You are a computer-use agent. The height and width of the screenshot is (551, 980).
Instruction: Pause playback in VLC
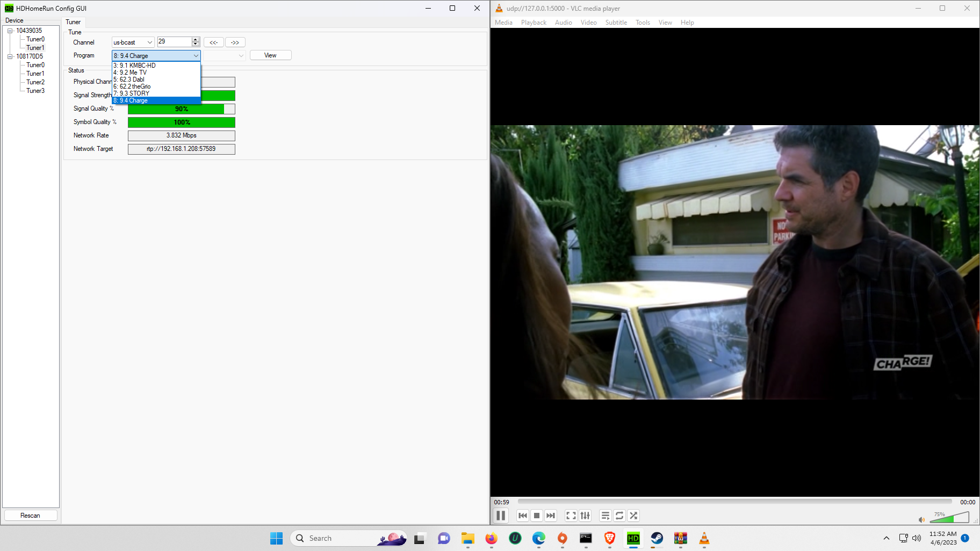tap(501, 516)
